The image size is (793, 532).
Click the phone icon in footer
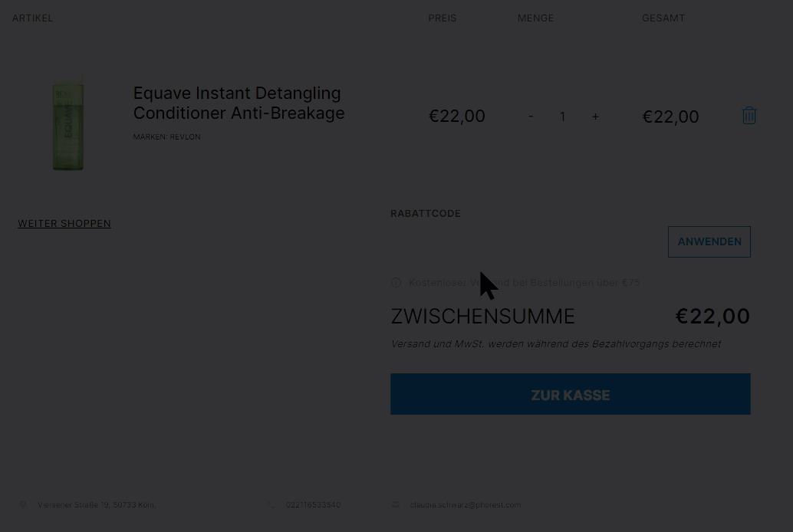pyautogui.click(x=271, y=504)
